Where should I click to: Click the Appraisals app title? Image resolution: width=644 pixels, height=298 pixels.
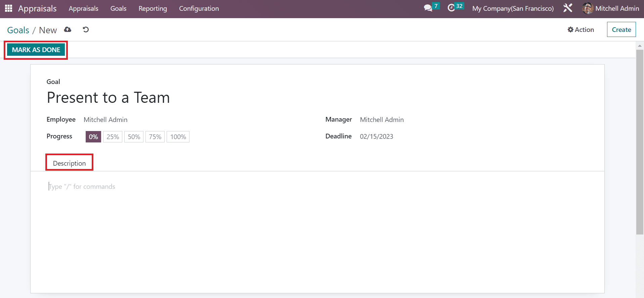tap(37, 9)
